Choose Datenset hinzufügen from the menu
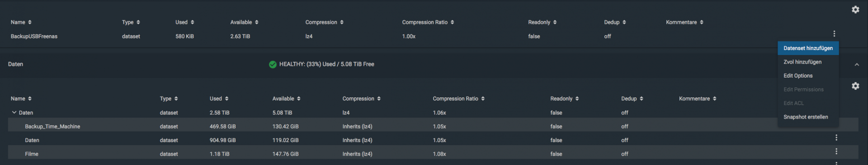This screenshot has width=868, height=165. tap(808, 48)
